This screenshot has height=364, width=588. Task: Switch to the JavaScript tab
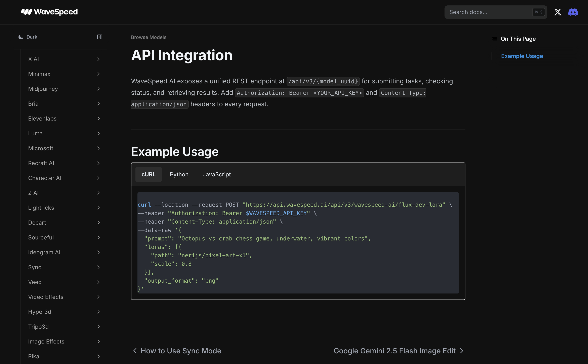pyautogui.click(x=216, y=174)
